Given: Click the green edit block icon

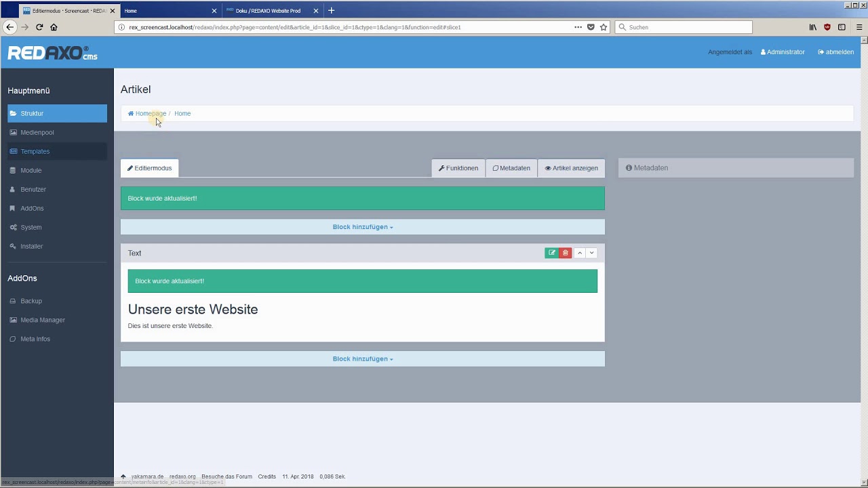Looking at the screenshot, I should 551,253.
